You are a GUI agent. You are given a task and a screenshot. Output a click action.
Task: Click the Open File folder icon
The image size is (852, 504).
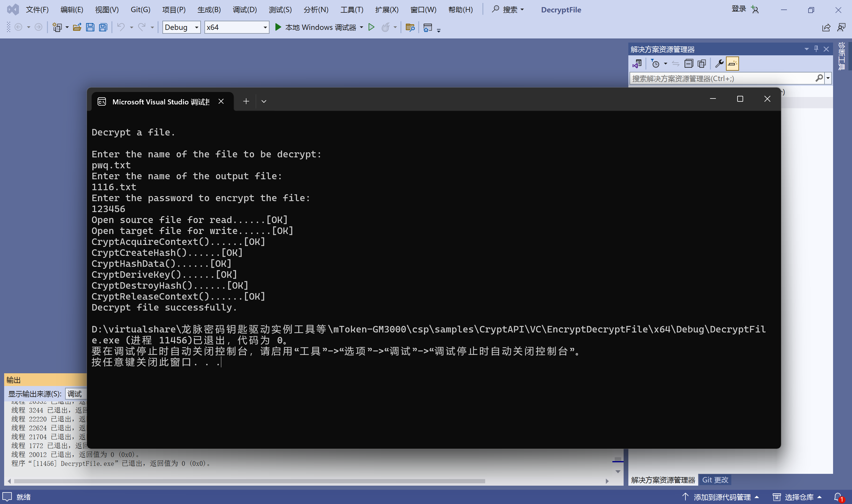click(77, 27)
